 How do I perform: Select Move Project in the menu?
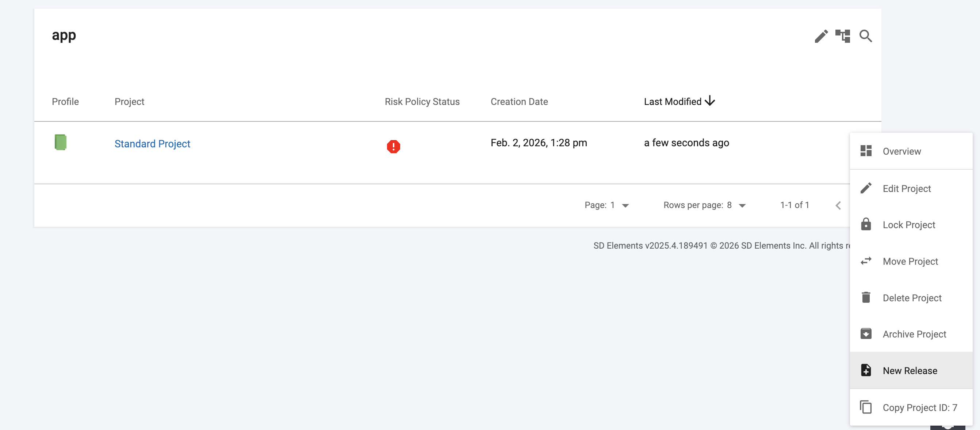pyautogui.click(x=910, y=261)
